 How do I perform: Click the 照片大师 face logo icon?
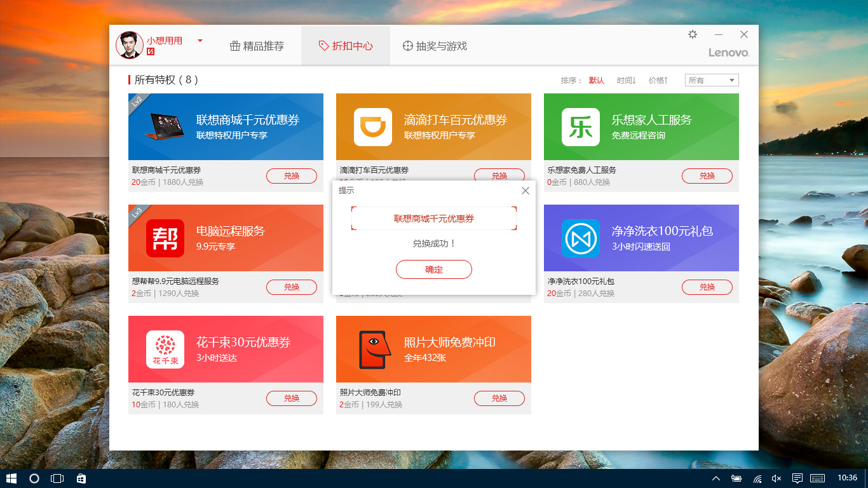(375, 349)
